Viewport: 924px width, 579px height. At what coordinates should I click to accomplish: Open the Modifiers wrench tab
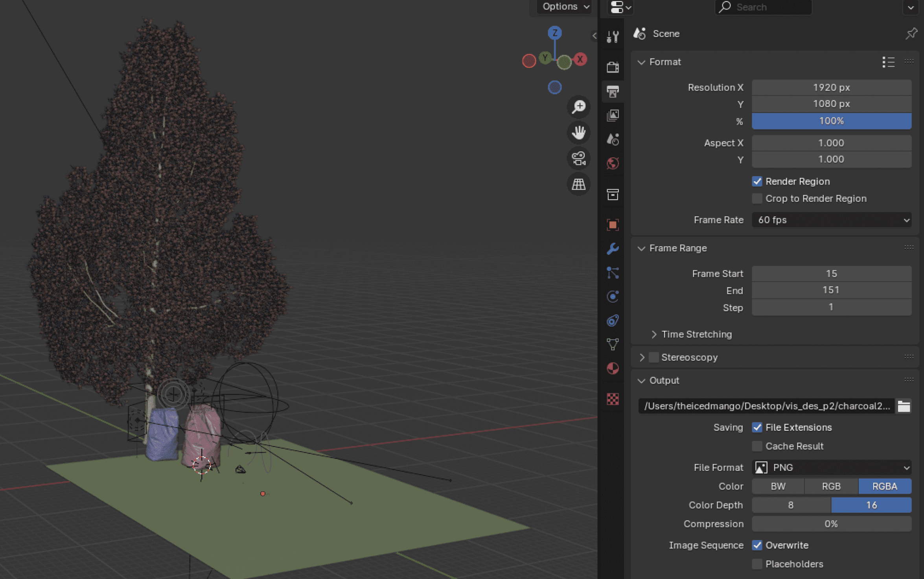click(613, 249)
